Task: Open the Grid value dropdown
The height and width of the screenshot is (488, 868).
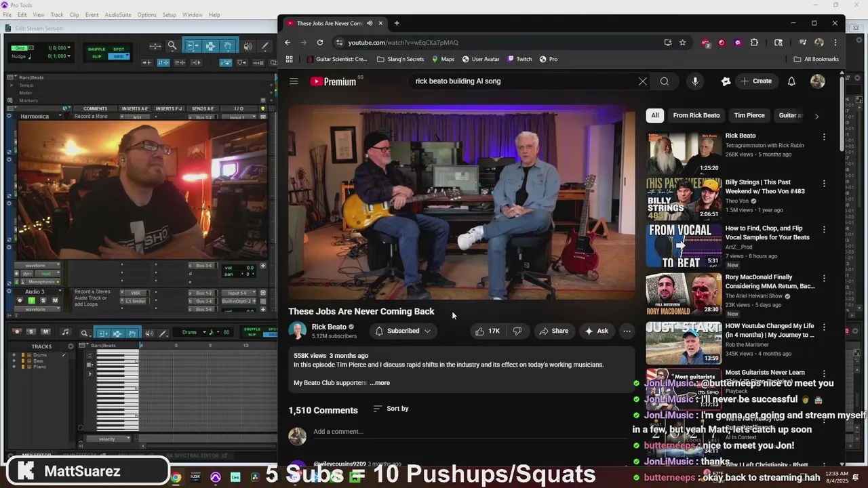Action: pos(69,48)
